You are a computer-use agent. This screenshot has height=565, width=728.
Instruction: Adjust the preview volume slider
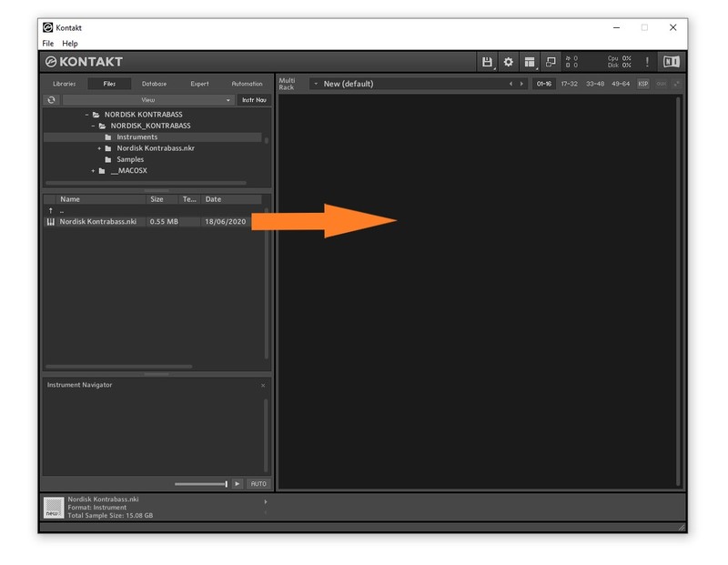(201, 484)
